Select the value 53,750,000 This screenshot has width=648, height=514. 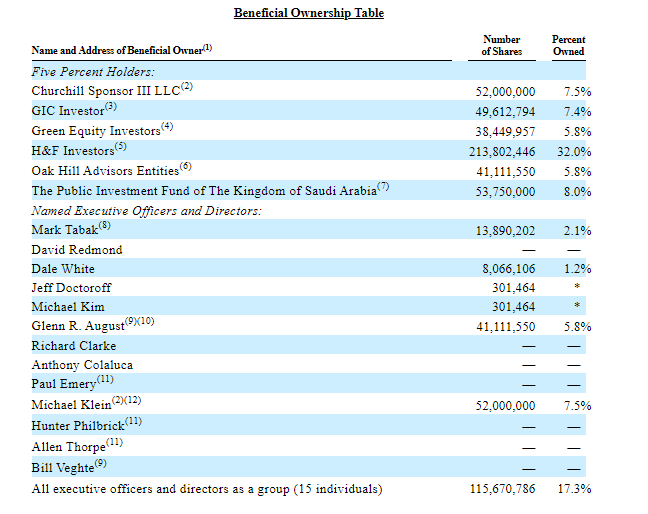505,192
